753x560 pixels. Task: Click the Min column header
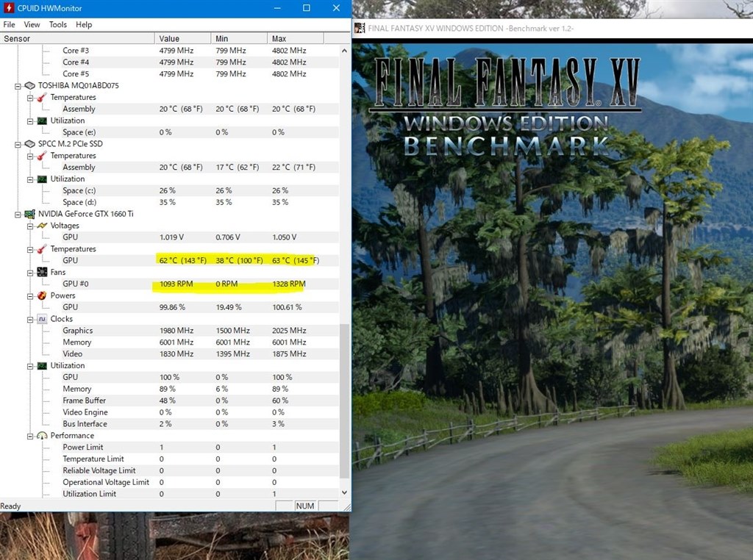tap(239, 38)
